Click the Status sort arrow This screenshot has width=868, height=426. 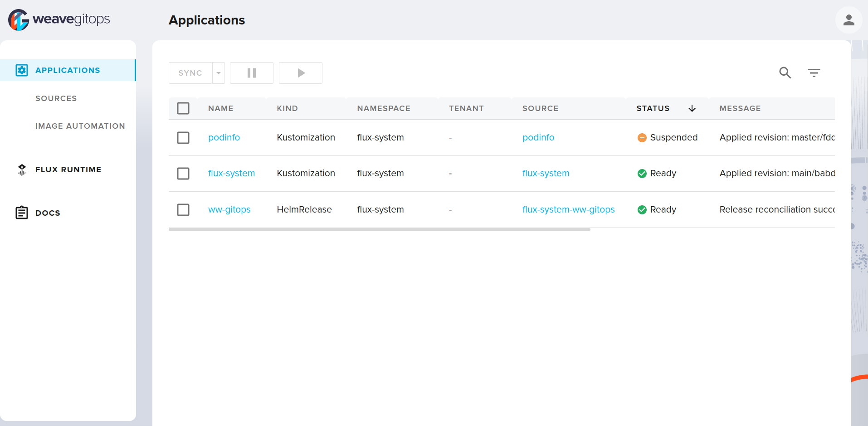pyautogui.click(x=692, y=108)
